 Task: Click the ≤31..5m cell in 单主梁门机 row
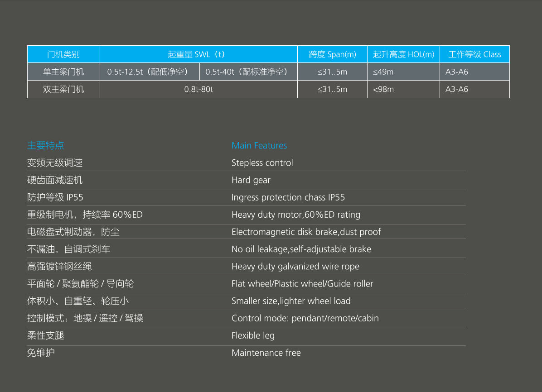pos(332,72)
